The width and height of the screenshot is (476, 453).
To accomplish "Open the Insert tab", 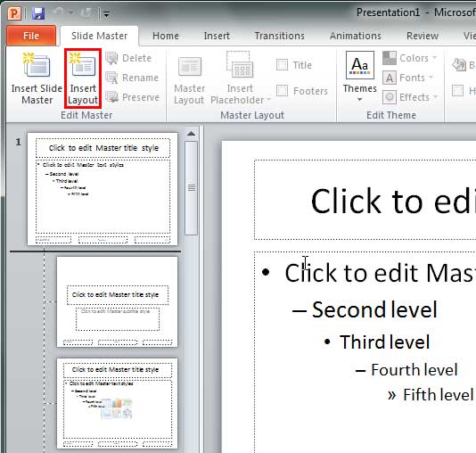I will [x=217, y=36].
